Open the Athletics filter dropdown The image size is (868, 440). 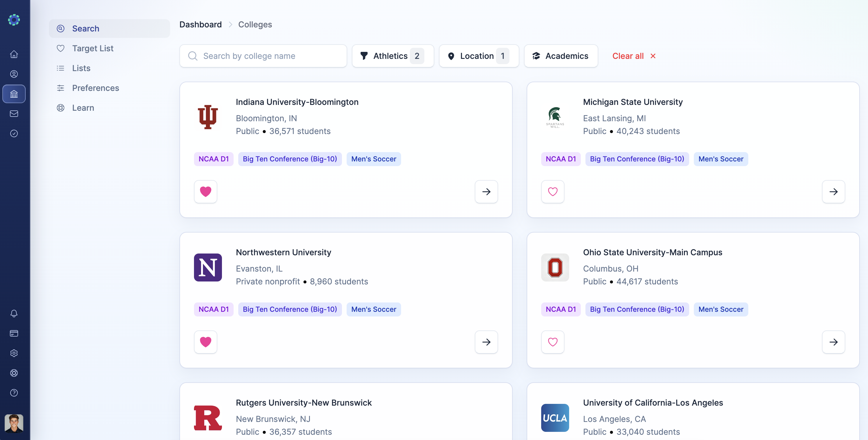click(x=392, y=56)
